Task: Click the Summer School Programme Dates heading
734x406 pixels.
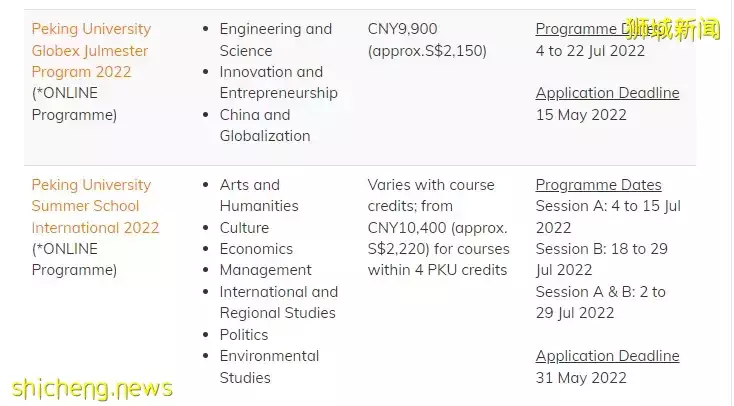Action: click(x=598, y=185)
